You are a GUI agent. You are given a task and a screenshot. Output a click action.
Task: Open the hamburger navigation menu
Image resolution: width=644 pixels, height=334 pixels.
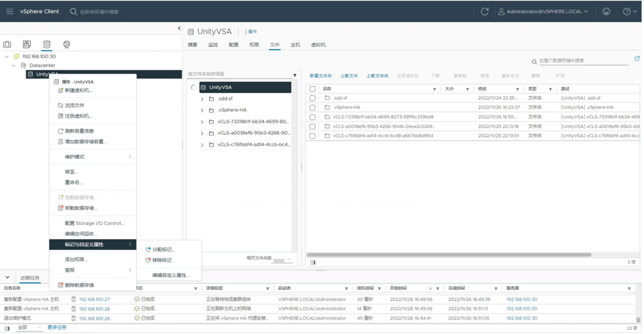[x=9, y=11]
